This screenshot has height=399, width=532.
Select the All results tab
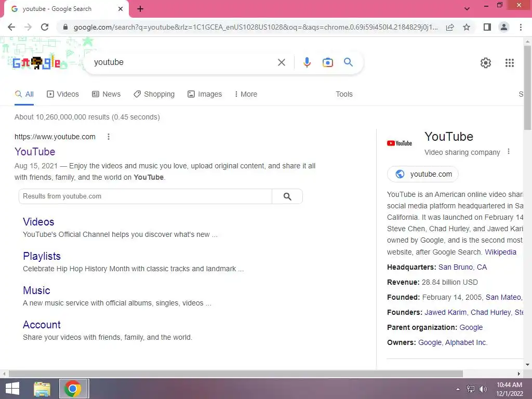24,95
